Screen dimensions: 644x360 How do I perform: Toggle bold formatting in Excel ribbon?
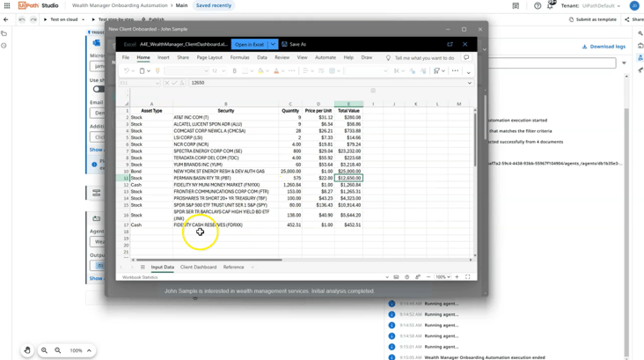tap(235, 70)
